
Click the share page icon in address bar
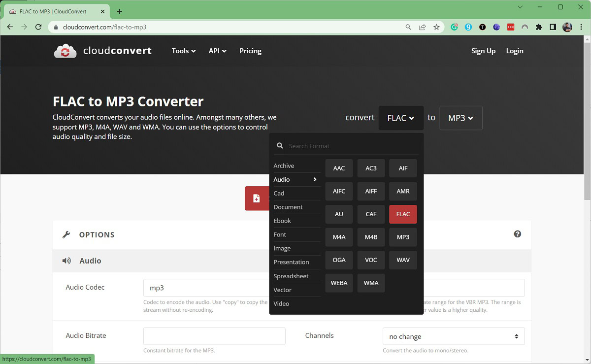tap(423, 27)
